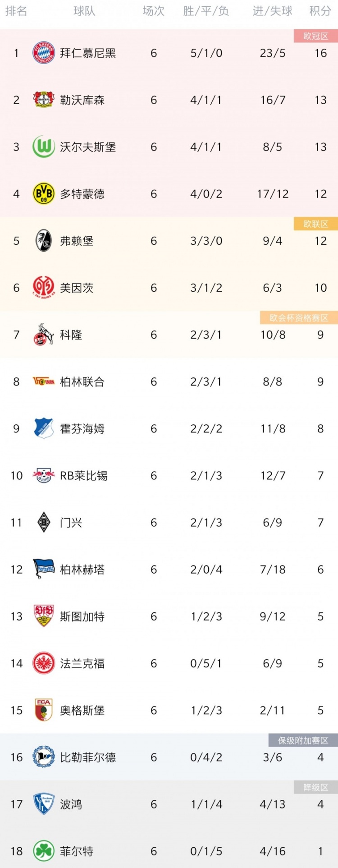The image size is (338, 868).
Task: Click the Bayer Leverkusen club crest
Action: 44,100
